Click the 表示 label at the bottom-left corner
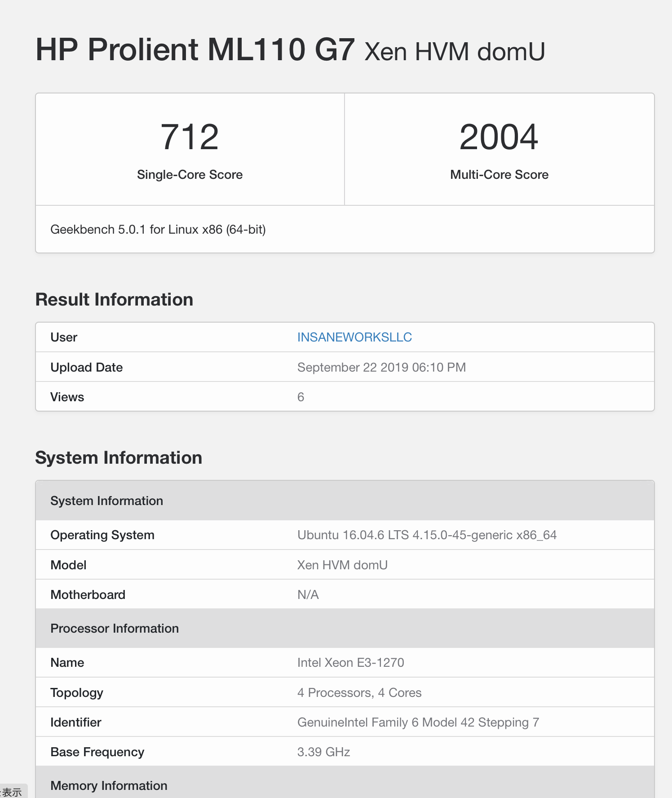Screen dimensions: 672x798 click(12, 792)
